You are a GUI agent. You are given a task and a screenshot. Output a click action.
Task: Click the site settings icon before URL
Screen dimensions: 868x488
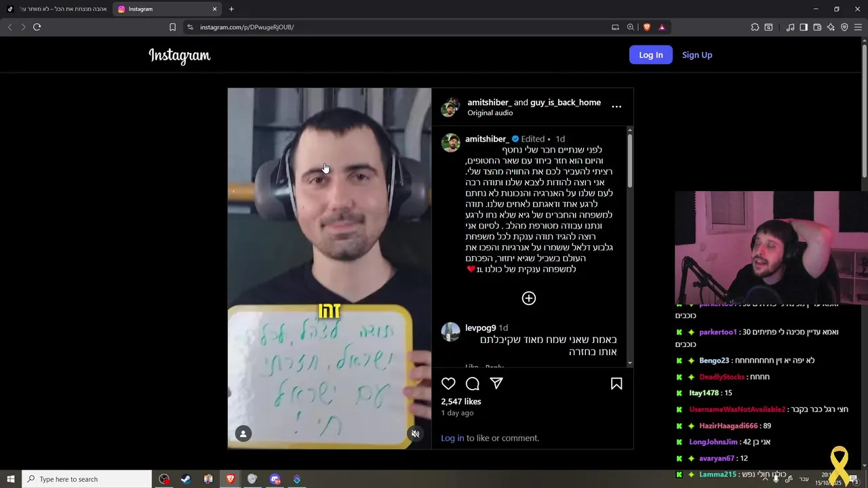pos(190,27)
